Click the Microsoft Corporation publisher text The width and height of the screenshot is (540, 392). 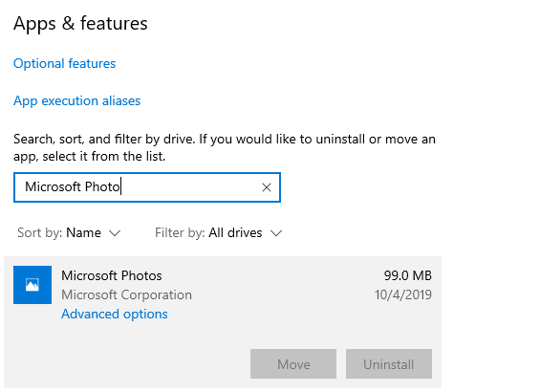pyautogui.click(x=126, y=294)
